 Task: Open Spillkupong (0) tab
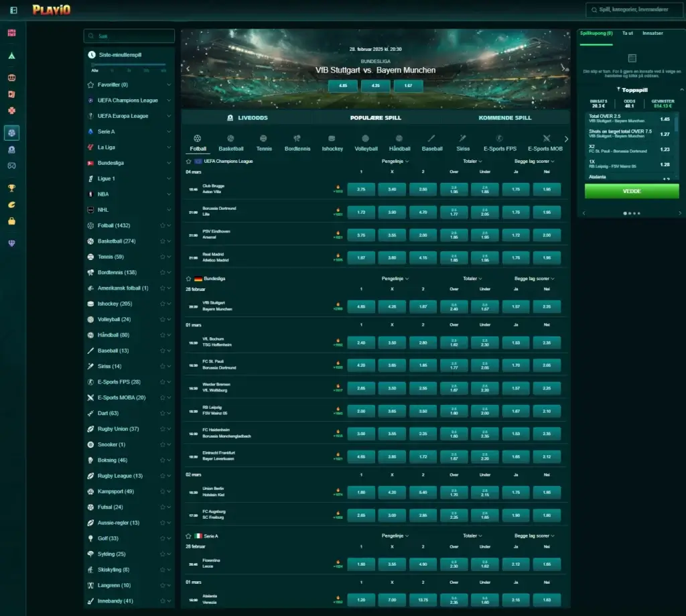coord(596,34)
